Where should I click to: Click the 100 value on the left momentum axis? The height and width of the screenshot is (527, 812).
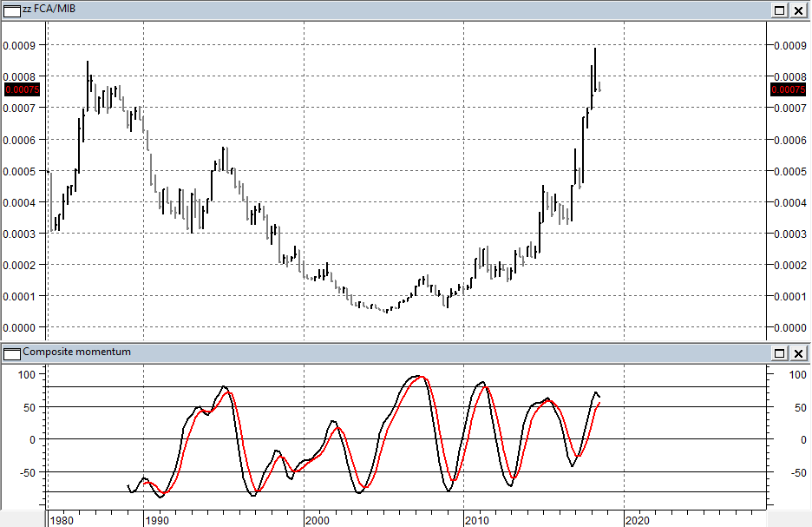[26, 375]
